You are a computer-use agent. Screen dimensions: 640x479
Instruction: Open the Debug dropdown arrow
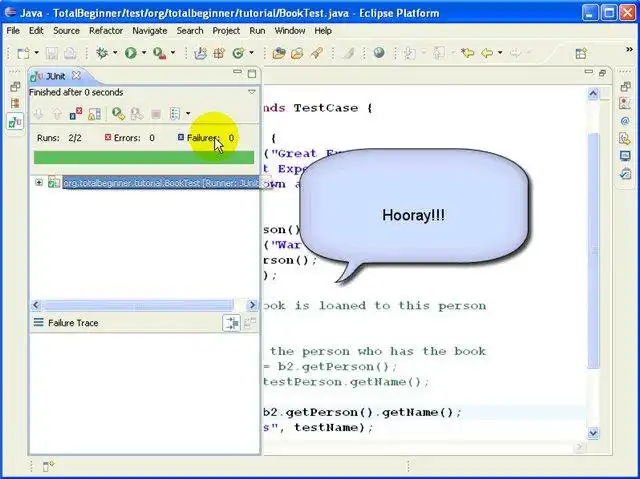(115, 53)
